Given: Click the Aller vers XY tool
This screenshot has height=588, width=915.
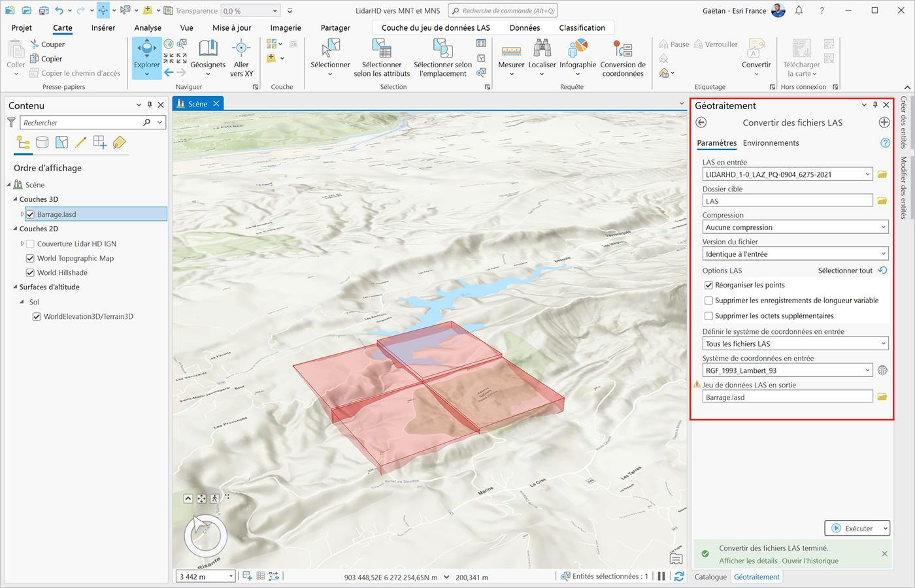Looking at the screenshot, I should pyautogui.click(x=241, y=57).
